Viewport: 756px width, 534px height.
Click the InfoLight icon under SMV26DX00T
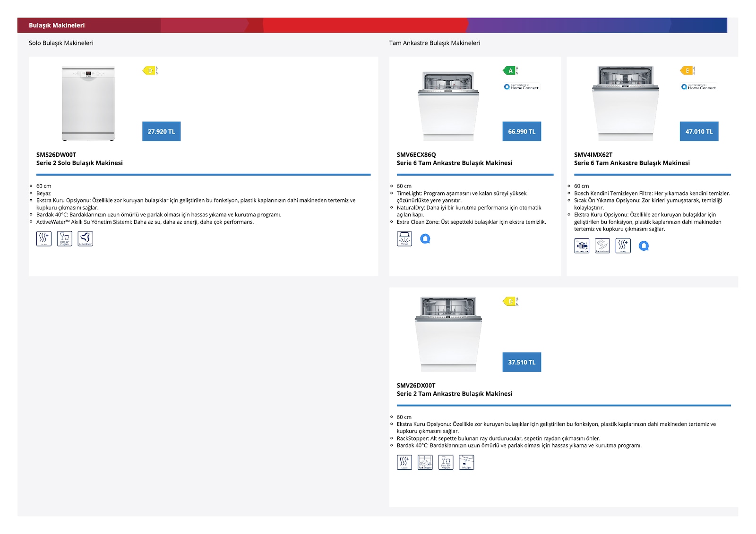point(466,462)
